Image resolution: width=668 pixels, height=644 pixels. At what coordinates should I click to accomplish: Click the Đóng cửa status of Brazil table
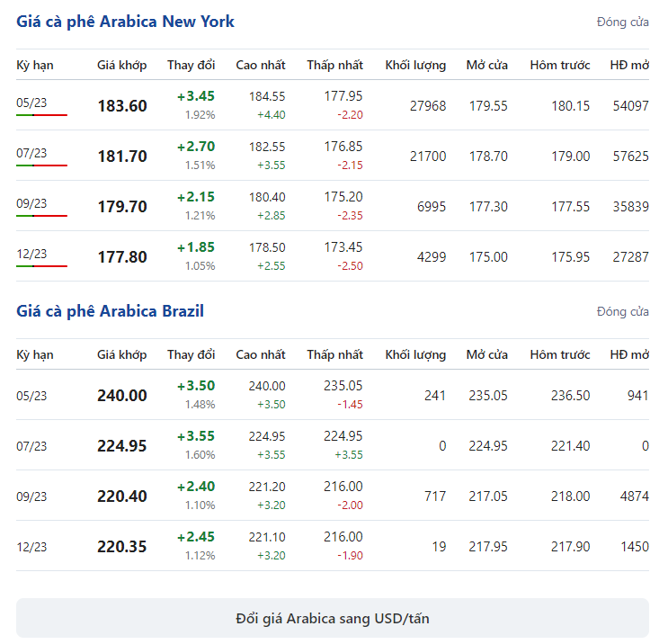[x=622, y=311]
